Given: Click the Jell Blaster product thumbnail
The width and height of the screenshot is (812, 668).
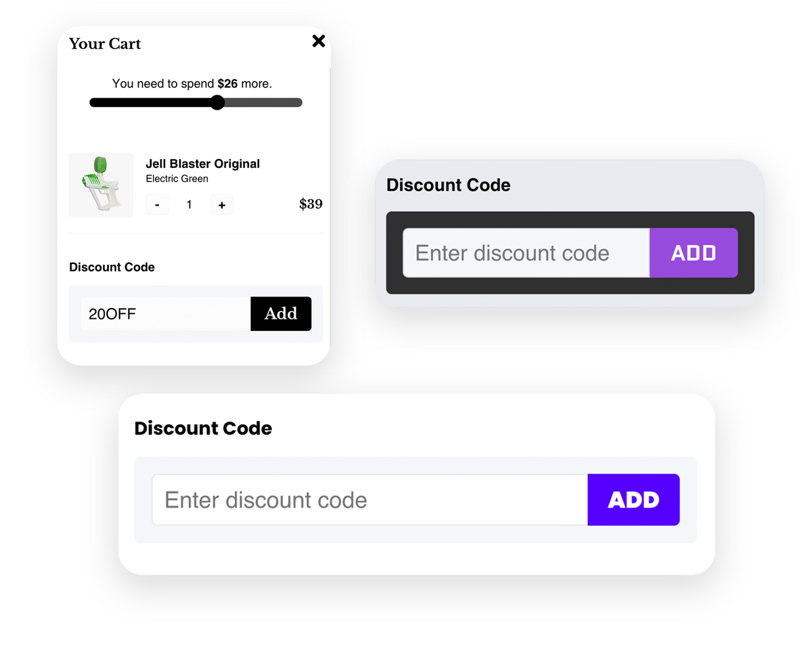Looking at the screenshot, I should [101, 185].
